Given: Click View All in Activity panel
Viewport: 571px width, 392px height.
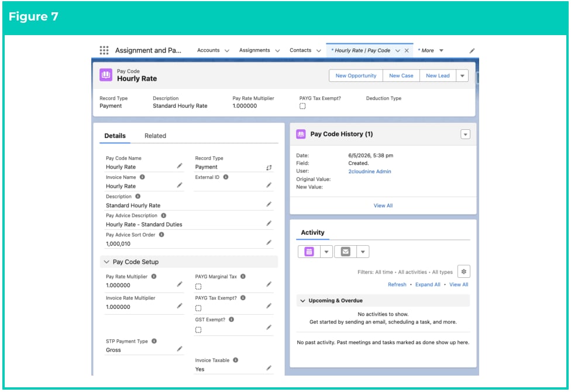Looking at the screenshot, I should (x=459, y=284).
